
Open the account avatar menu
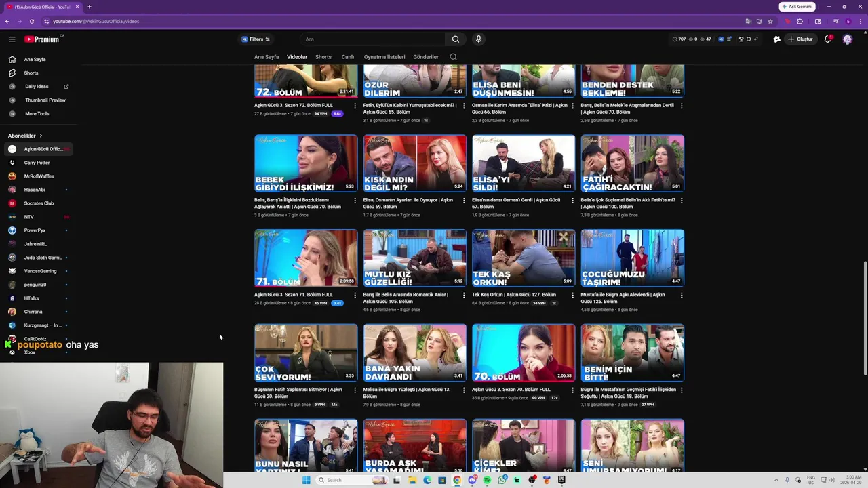point(847,39)
